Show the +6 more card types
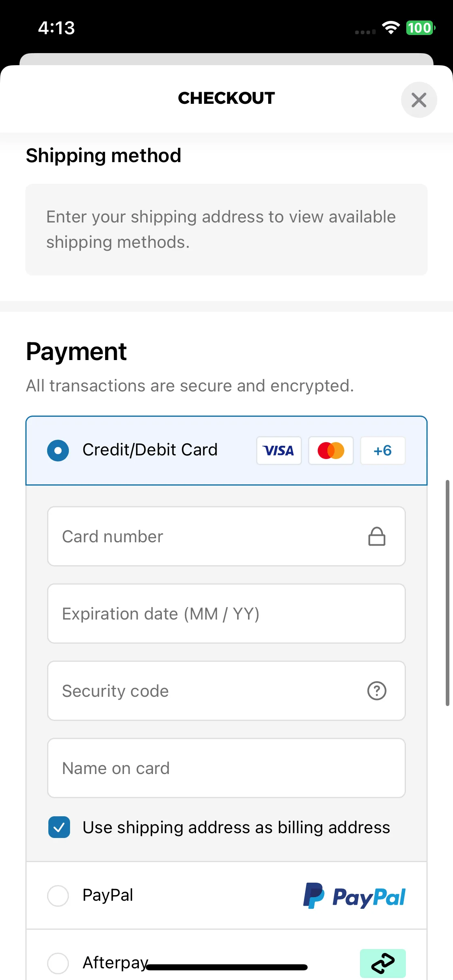The width and height of the screenshot is (453, 980). pyautogui.click(x=383, y=451)
